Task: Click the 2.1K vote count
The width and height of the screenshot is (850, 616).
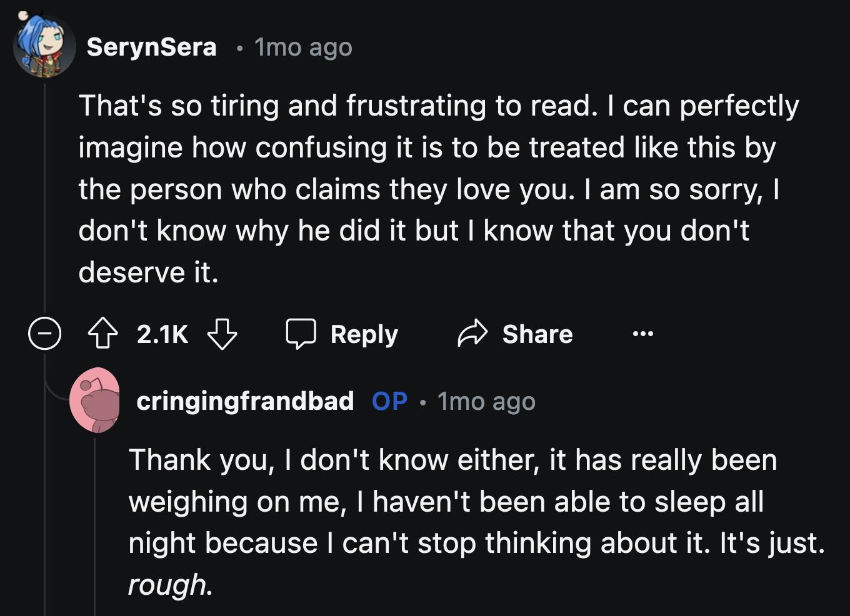Action: (x=161, y=334)
